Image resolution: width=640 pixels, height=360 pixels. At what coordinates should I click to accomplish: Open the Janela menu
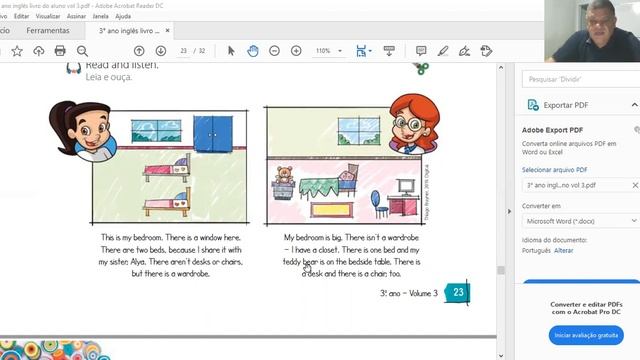[100, 16]
